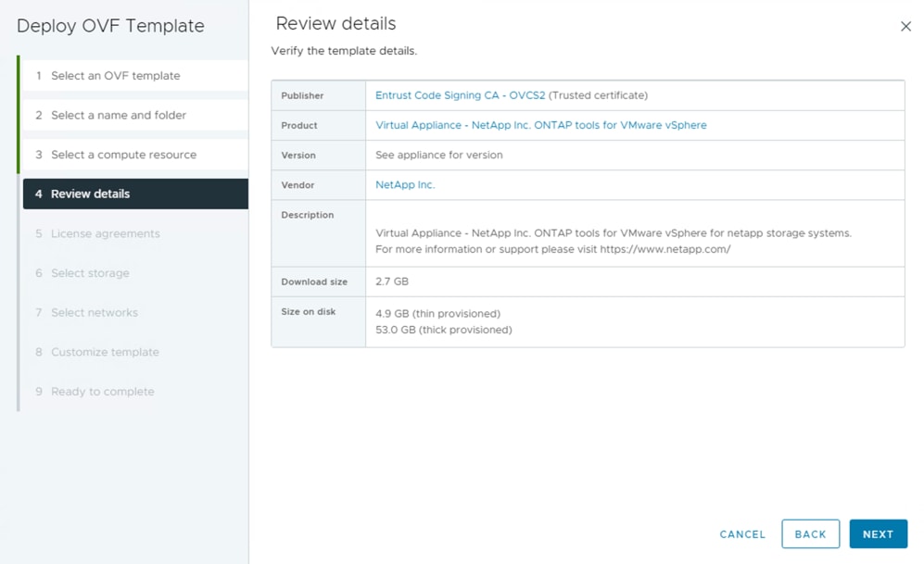Click the '53.0 GB (thick provisioned)' value

point(444,330)
